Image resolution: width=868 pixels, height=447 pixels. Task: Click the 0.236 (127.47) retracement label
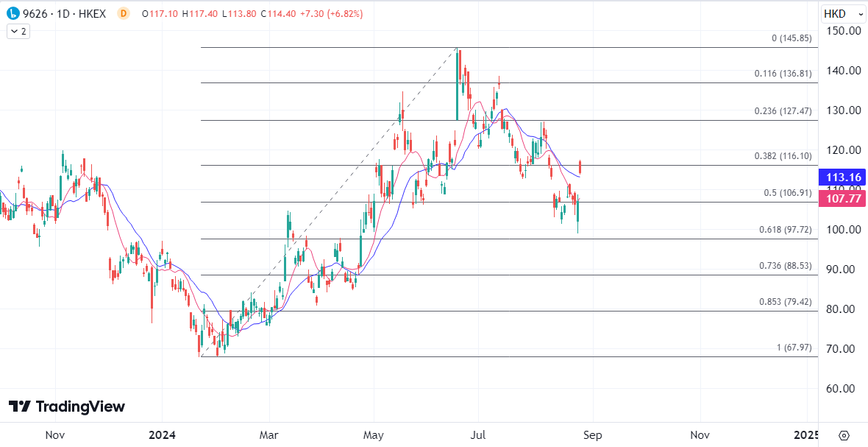pyautogui.click(x=783, y=111)
